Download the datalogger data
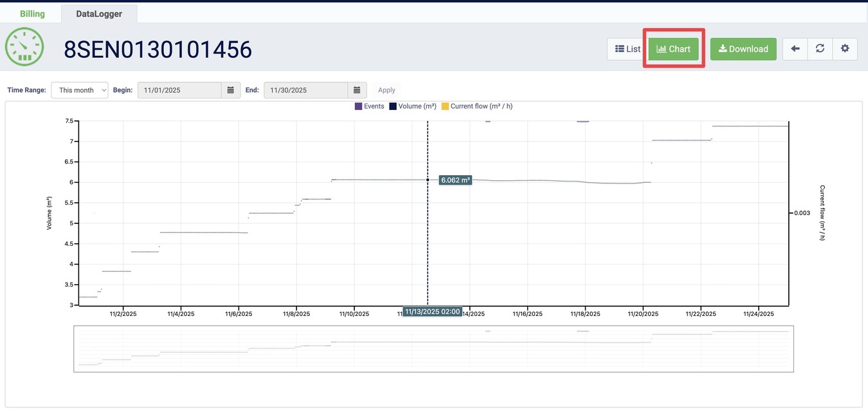868x410 pixels. 743,49
